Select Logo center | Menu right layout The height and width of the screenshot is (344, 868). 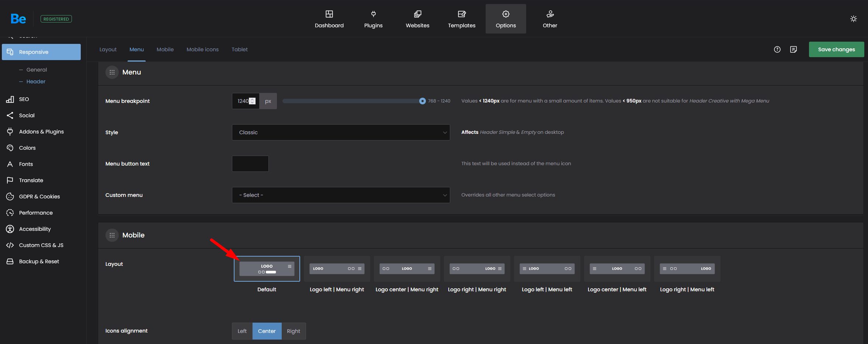[407, 269]
